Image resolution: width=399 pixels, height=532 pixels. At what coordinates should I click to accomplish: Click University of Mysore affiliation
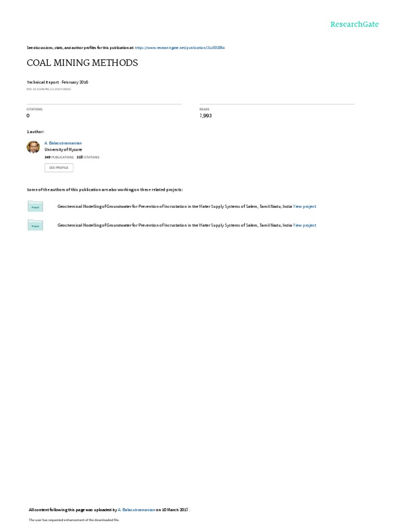(x=63, y=150)
